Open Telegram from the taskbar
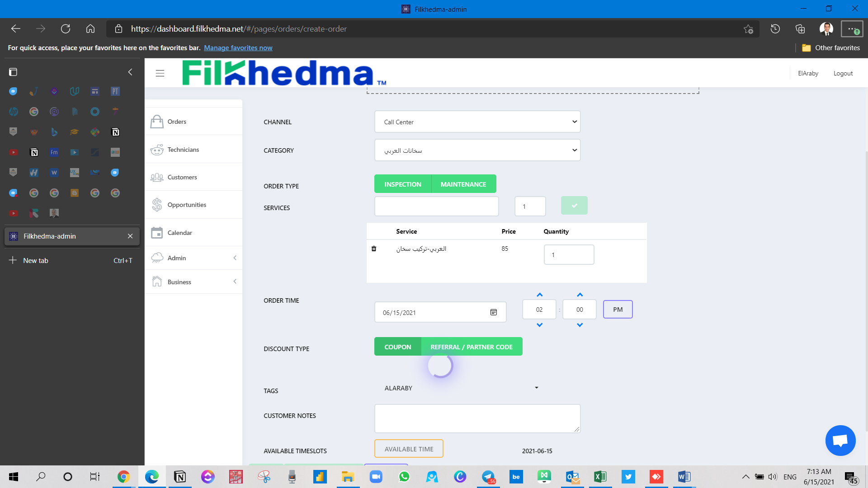 [x=488, y=477]
